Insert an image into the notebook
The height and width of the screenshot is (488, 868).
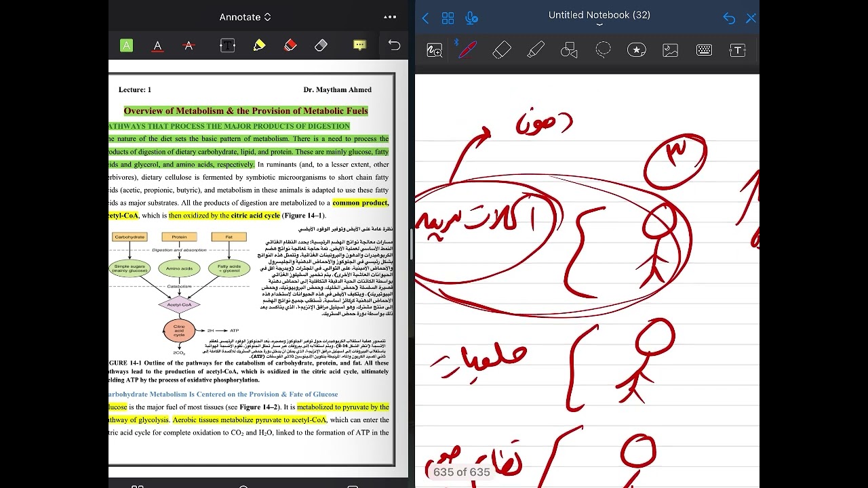point(670,49)
